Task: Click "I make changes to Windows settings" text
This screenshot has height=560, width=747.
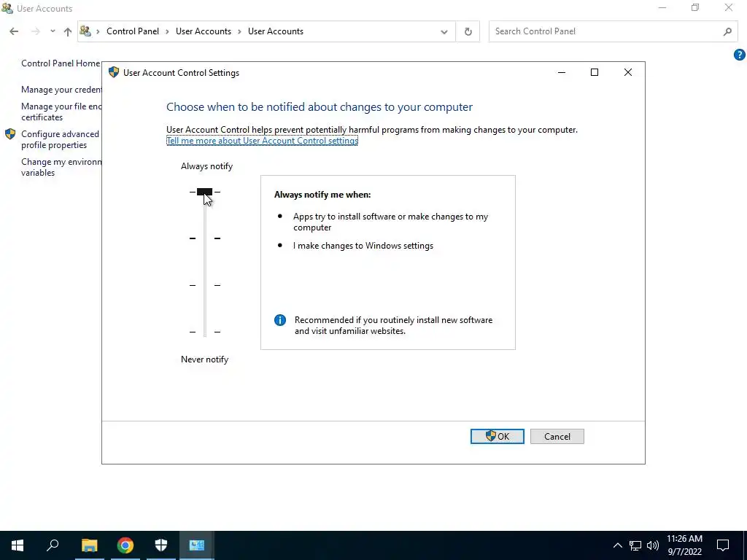Action: 363,246
